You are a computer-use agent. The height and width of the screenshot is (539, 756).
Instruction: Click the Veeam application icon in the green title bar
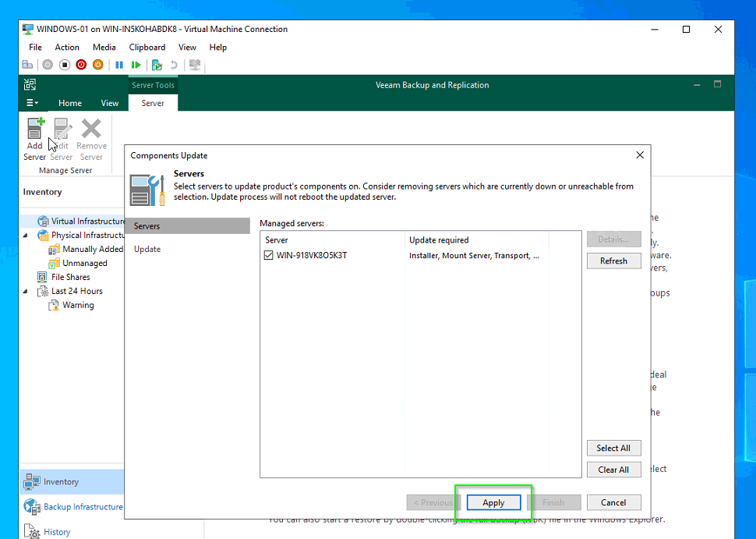click(x=30, y=84)
